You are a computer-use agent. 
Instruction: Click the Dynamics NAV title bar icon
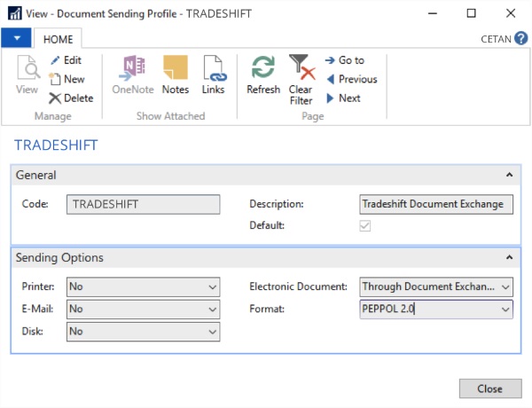14,13
